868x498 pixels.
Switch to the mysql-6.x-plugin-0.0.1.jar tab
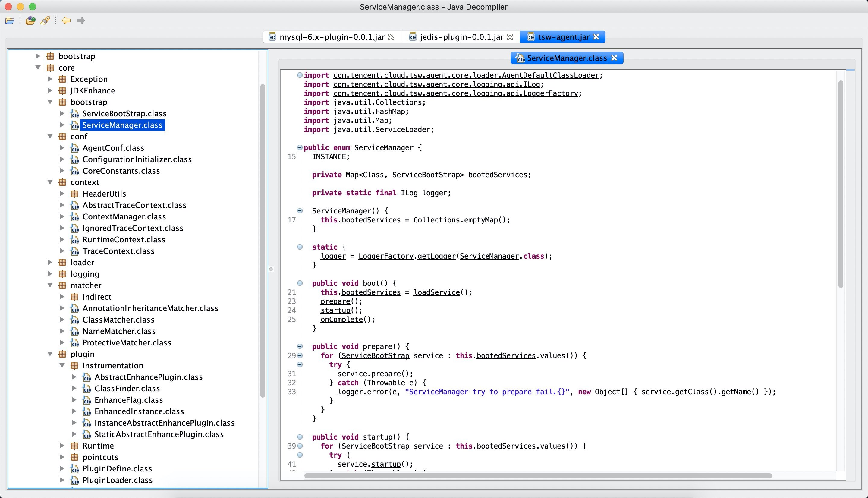(331, 37)
